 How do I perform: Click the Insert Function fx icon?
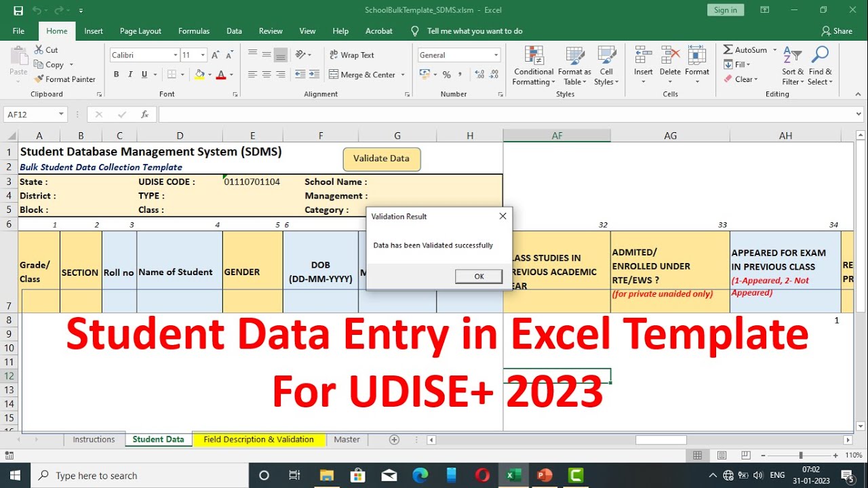click(x=144, y=115)
